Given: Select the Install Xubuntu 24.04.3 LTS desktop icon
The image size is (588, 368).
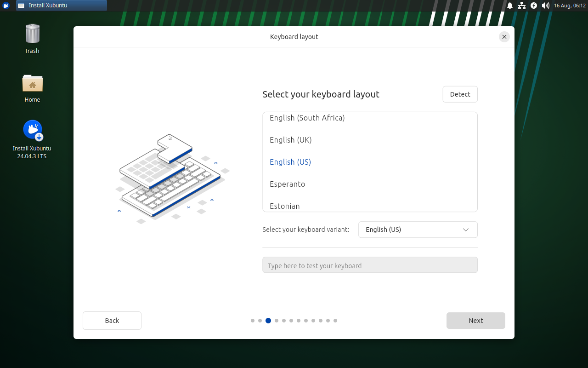Looking at the screenshot, I should [x=32, y=139].
